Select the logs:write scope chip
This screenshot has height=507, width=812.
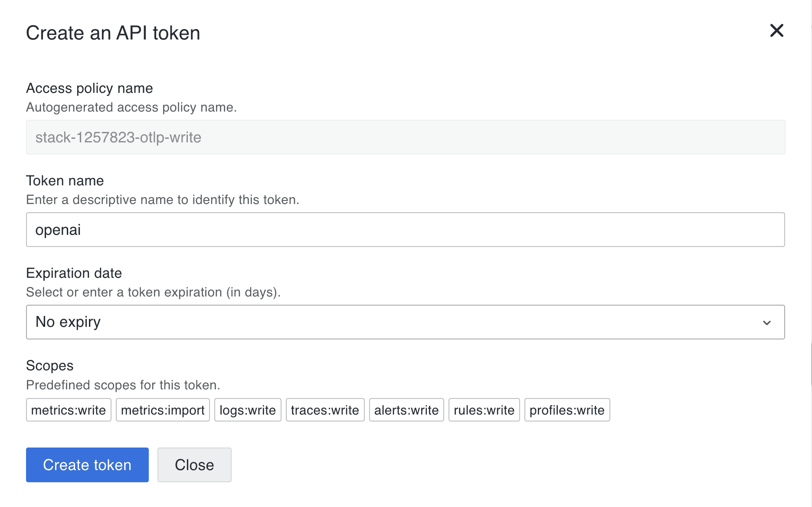tap(247, 409)
